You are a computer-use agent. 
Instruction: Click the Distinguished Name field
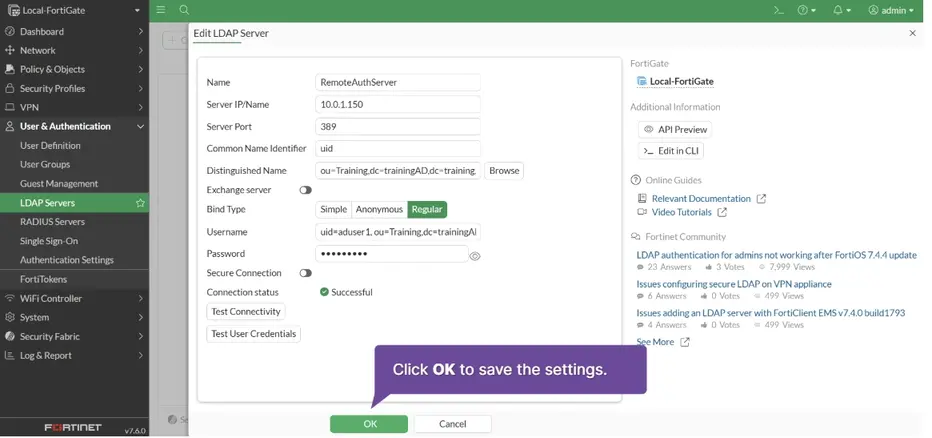point(398,171)
